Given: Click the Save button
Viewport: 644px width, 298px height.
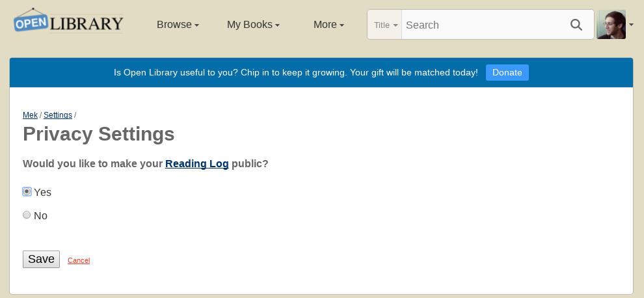Looking at the screenshot, I should [x=41, y=260].
